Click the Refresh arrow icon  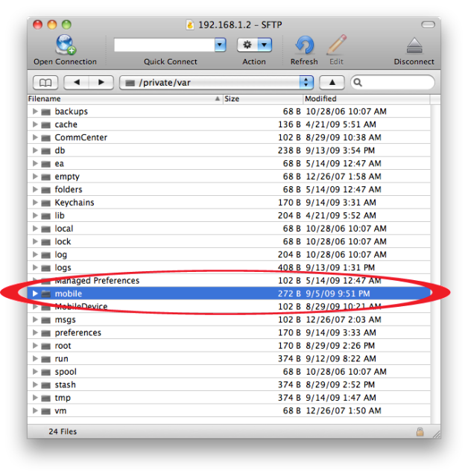coord(304,45)
